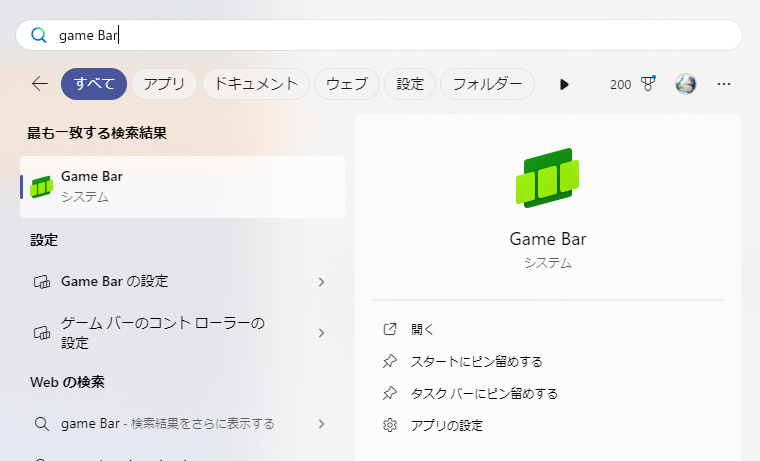Click the Game Bar title in preview pane
This screenshot has height=461, width=760.
548,239
